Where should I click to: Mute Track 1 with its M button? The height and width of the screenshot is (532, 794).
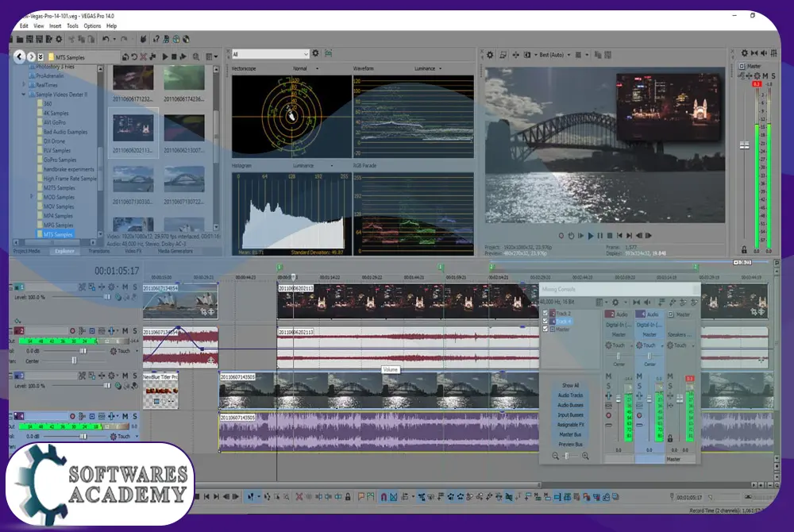coord(125,287)
